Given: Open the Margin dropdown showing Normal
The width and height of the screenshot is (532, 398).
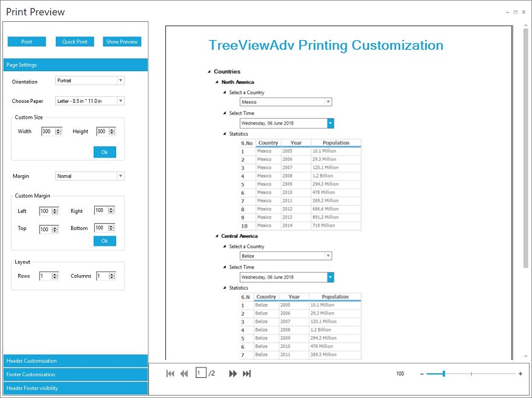Looking at the screenshot, I should click(90, 176).
